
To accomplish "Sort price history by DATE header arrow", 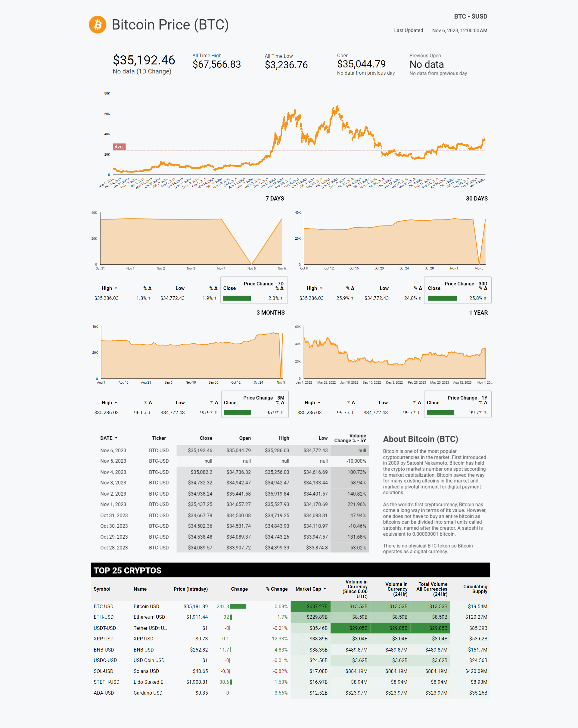I will coord(116,438).
